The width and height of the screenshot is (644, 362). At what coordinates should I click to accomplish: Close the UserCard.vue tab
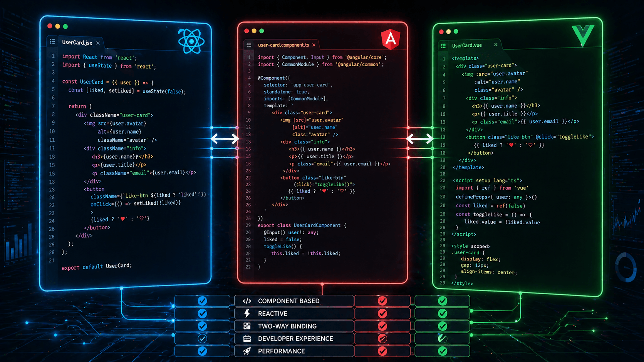coord(496,45)
